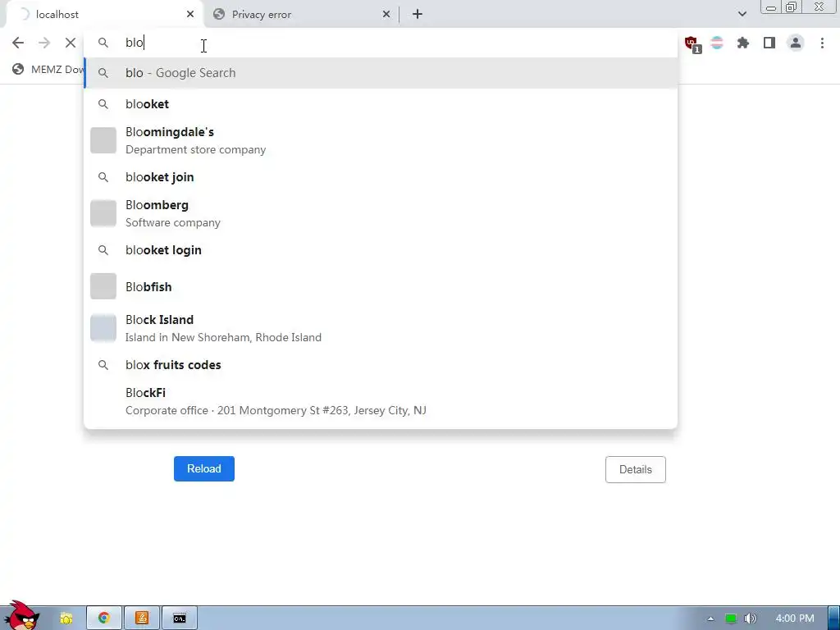The height and width of the screenshot is (630, 840).
Task: Close the Privacy error tab
Action: tap(386, 15)
